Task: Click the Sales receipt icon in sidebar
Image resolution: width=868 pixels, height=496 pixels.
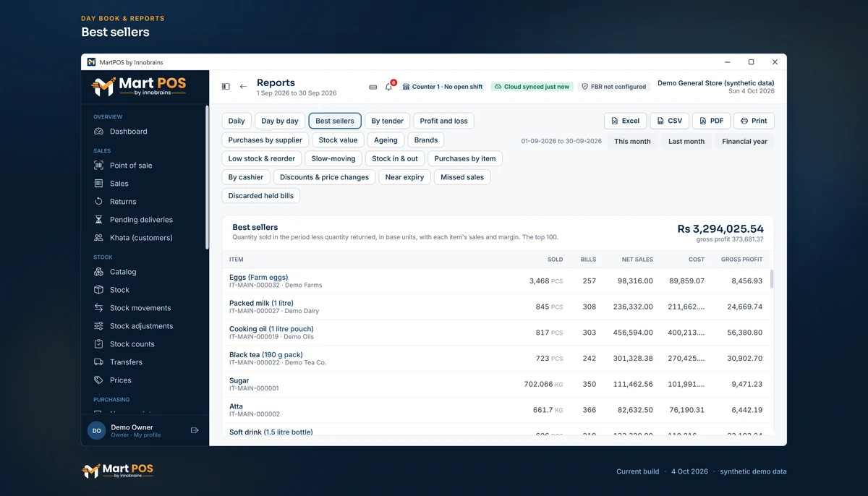Action: click(x=98, y=184)
